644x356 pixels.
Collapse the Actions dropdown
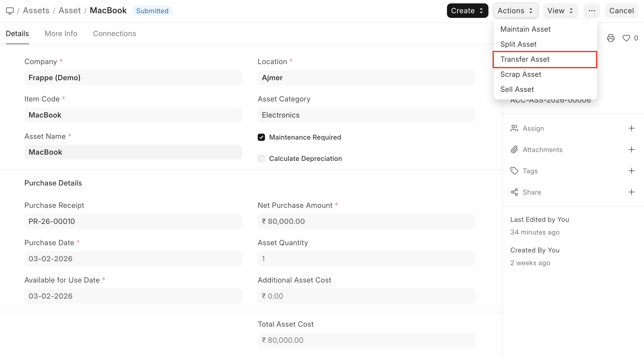click(515, 11)
